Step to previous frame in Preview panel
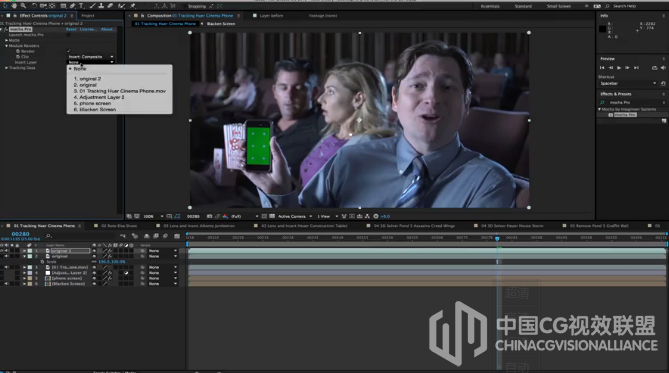 [611, 68]
